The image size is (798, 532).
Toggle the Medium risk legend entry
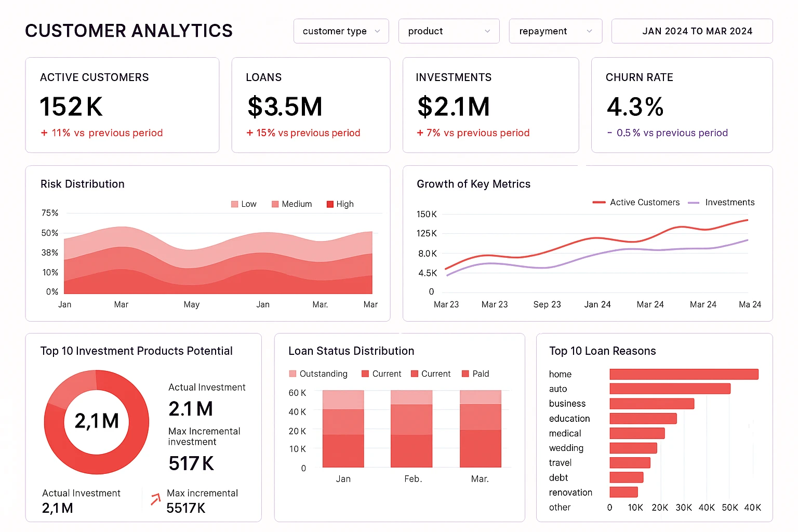click(x=291, y=204)
